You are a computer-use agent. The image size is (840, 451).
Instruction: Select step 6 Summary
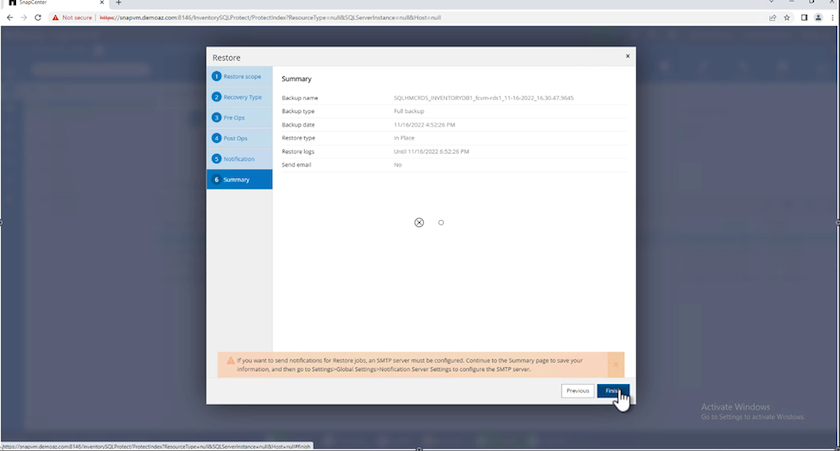point(239,179)
